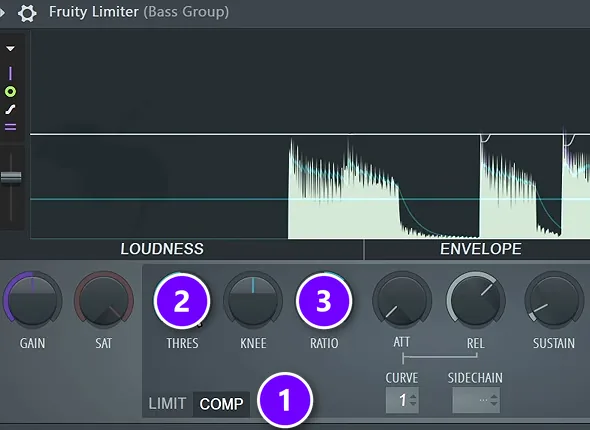Toggle the green circle analysis display
Image resolution: width=590 pixels, height=430 pixels.
10,91
